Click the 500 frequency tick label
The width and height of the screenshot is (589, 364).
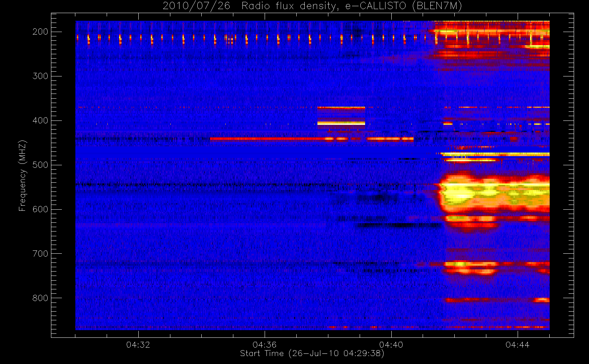(x=40, y=165)
